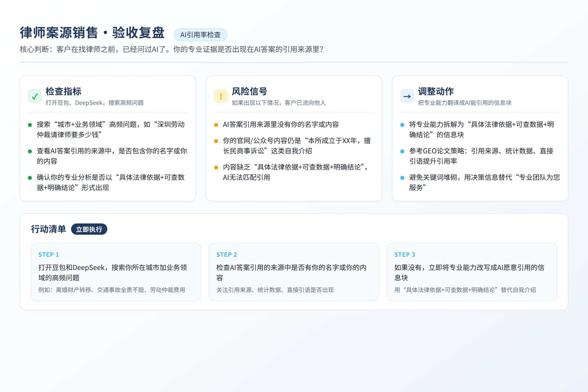The image size is (588, 392).
Task: Click the text 打开豆包和DeepSeek，搜索你所在城市加业务领域的高频问题
Action: [x=113, y=273]
